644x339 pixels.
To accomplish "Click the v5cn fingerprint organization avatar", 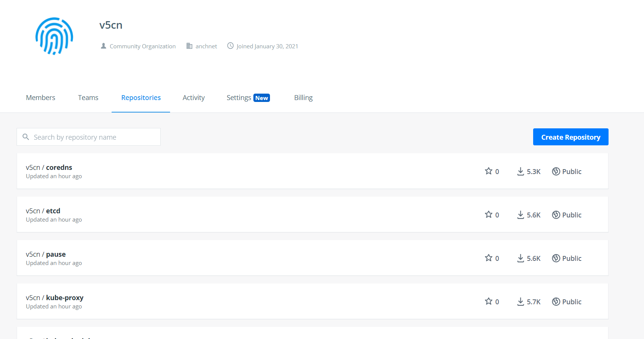I will (x=54, y=36).
